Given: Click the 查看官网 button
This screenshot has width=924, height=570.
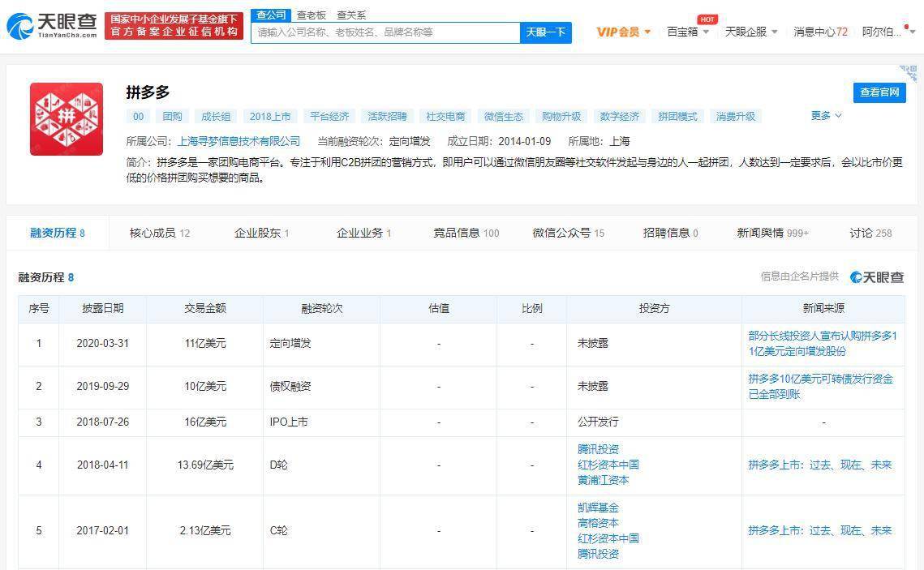Looking at the screenshot, I should (879, 92).
